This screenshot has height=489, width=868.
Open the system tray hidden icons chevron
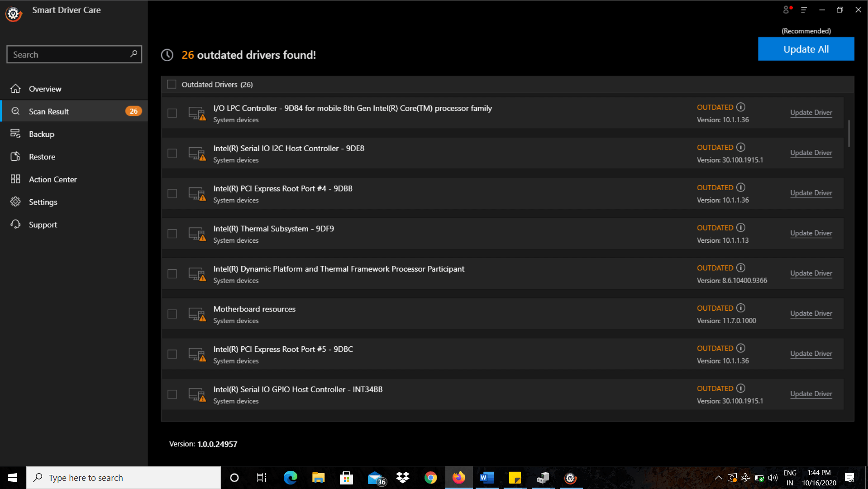[718, 478]
